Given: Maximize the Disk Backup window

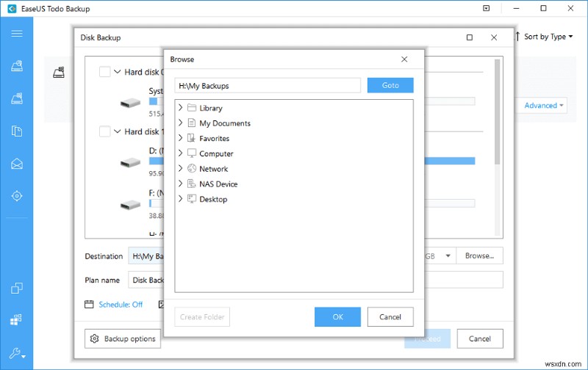Looking at the screenshot, I should pos(470,37).
